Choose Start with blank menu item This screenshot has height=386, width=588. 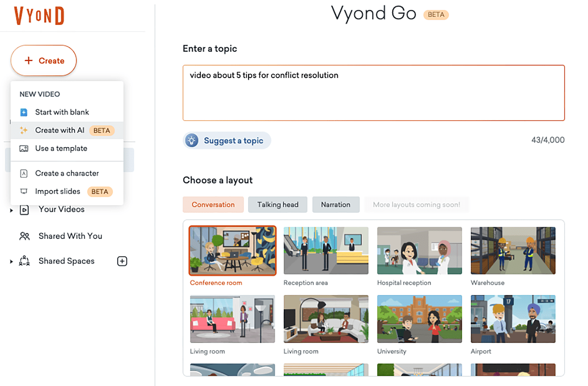[62, 112]
